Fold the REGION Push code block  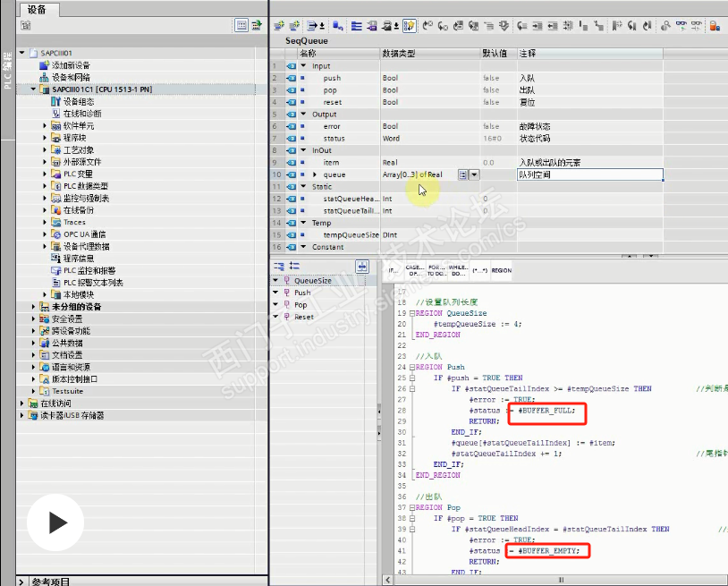(411, 367)
